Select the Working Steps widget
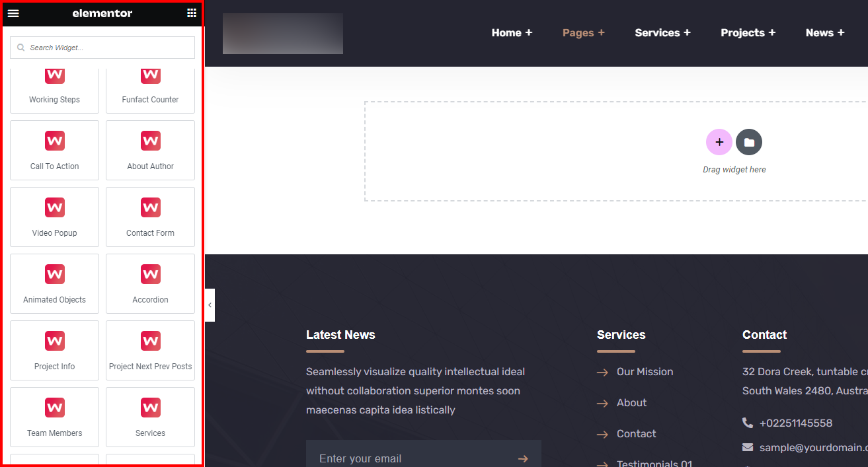 pos(54,85)
